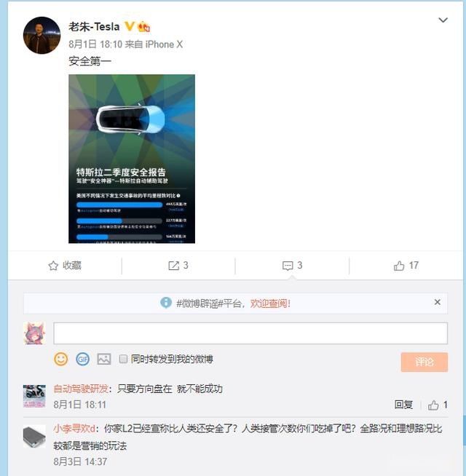Click 老朱-Tesla profile avatar

click(x=42, y=36)
